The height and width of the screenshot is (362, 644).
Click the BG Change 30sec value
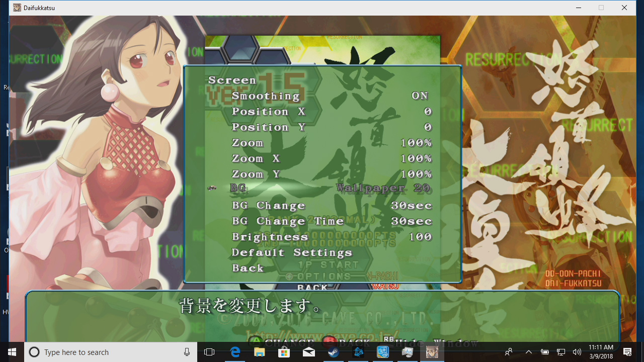tap(412, 206)
